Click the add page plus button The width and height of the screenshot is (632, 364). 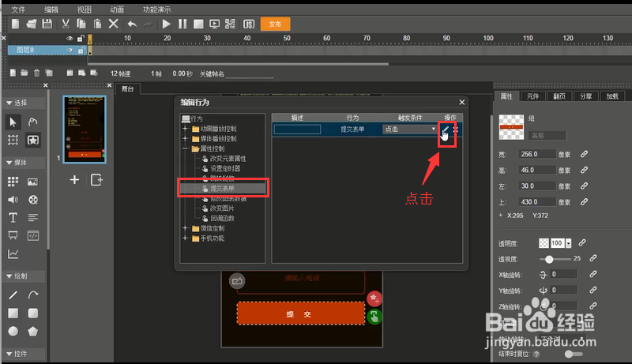tap(74, 179)
